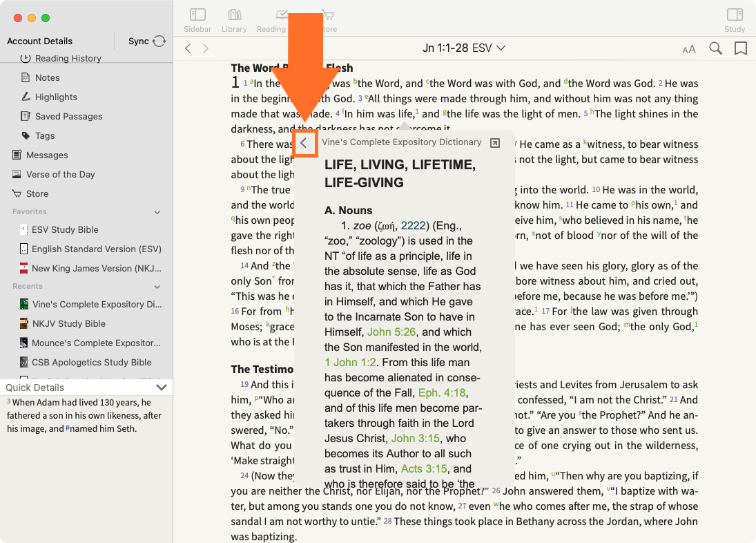Collapse the Quick Details panel
Image resolution: width=756 pixels, height=543 pixels.
pos(162,388)
